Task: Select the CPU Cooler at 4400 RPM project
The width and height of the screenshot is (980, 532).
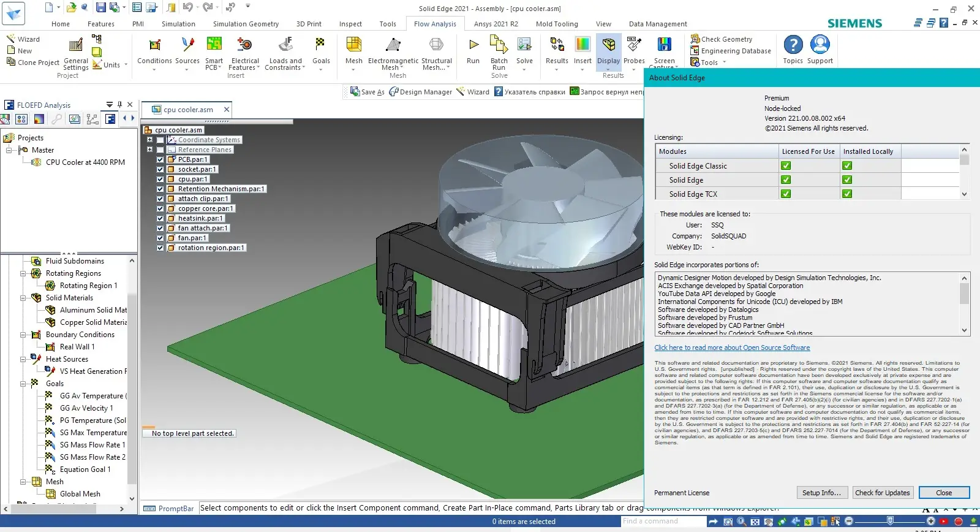Action: [x=85, y=162]
